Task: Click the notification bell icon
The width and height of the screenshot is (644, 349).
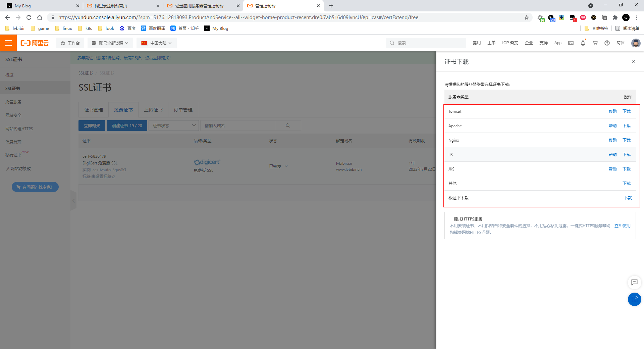Action: tap(583, 43)
